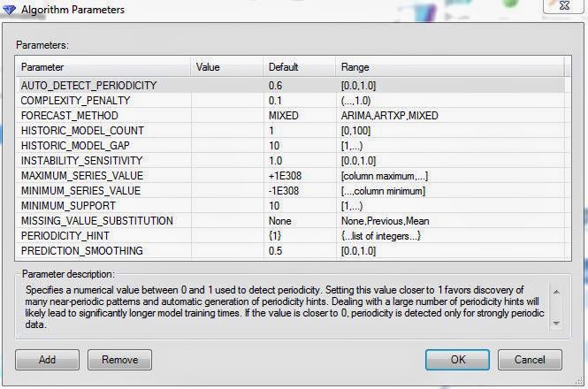Image resolution: width=588 pixels, height=389 pixels.
Task: Confirm parameters with OK
Action: (457, 360)
